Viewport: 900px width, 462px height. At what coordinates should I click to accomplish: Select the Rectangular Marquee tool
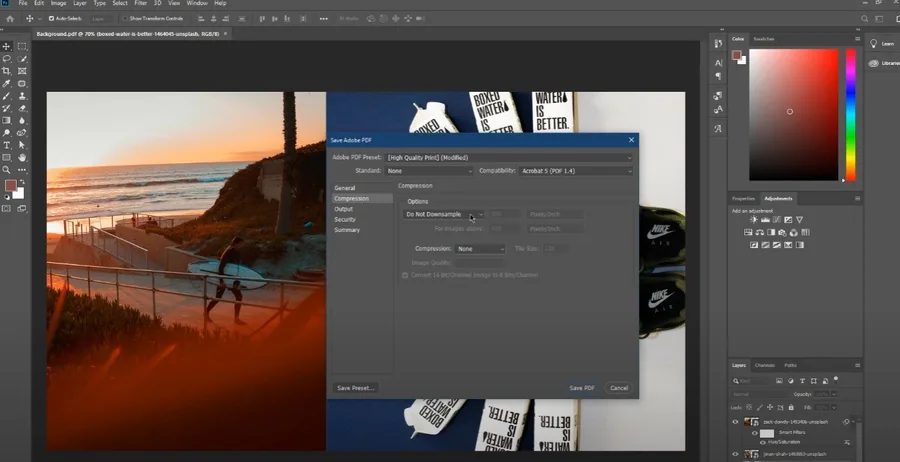tap(22, 46)
